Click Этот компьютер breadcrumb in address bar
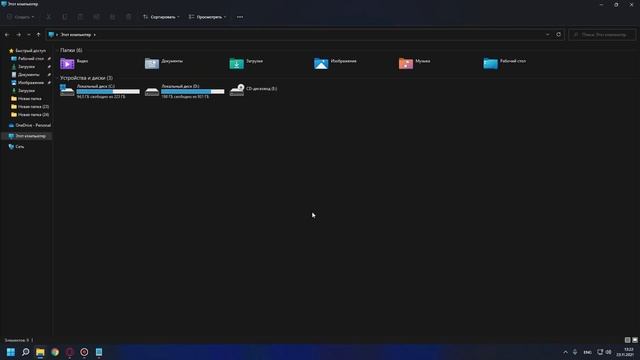The width and height of the screenshot is (640, 360). [76, 35]
